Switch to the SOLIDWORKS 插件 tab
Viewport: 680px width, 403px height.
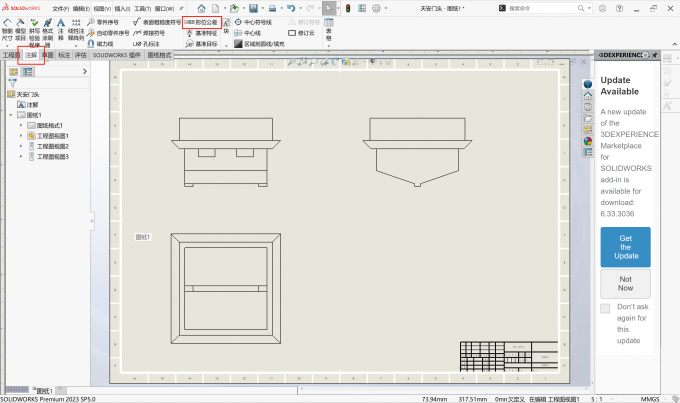click(117, 55)
